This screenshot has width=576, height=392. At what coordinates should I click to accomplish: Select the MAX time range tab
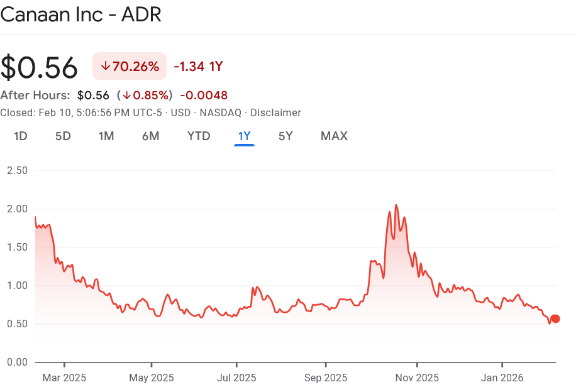tap(334, 136)
